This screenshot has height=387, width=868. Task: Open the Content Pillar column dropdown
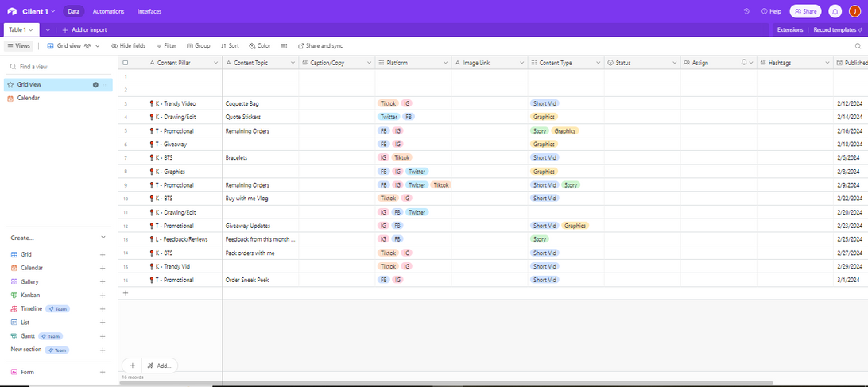(x=216, y=63)
